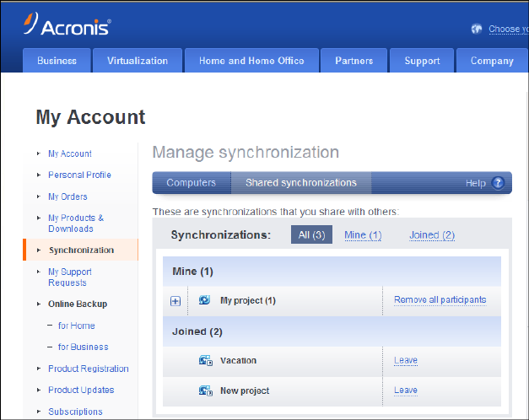Screen dimensions: 529x420
Task: Expand the My project row with plus
Action: (175, 301)
